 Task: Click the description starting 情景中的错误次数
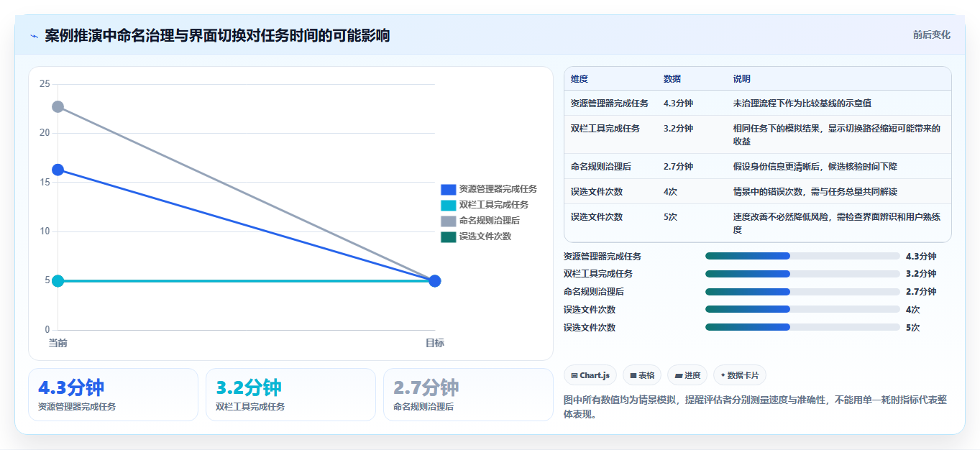point(815,192)
